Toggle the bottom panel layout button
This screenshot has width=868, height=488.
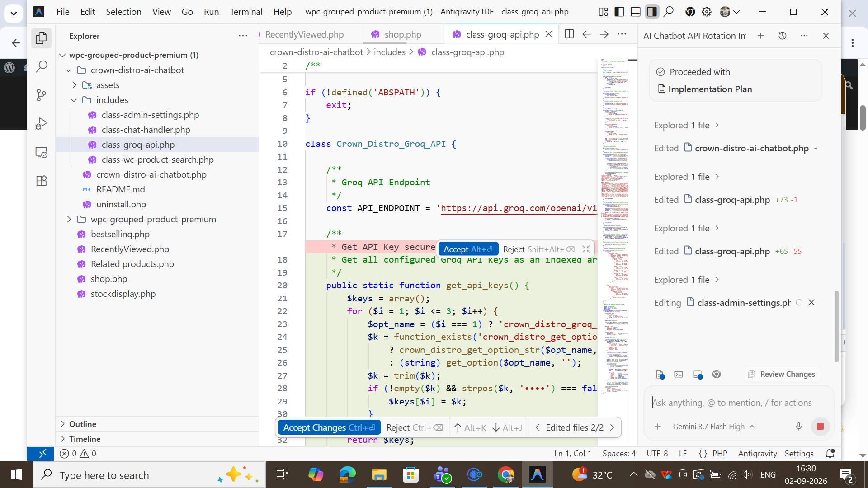click(636, 12)
